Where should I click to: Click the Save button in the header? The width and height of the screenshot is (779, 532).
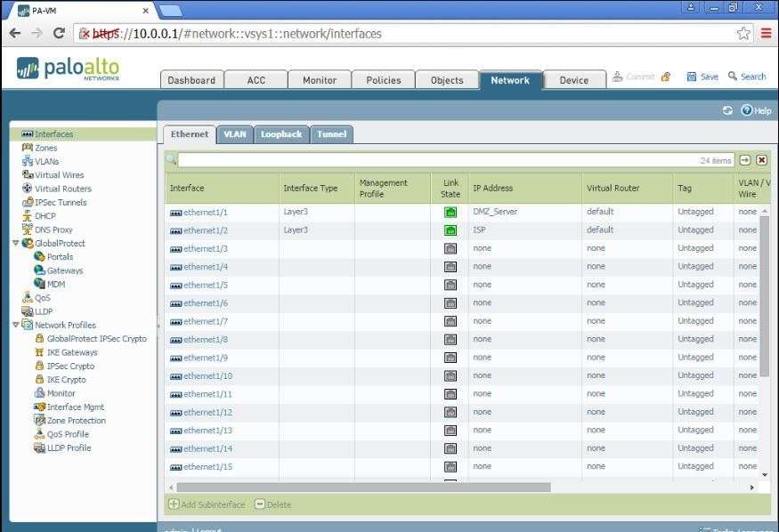[x=702, y=77]
